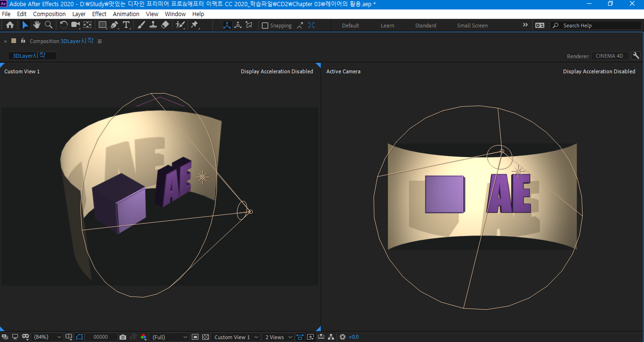This screenshot has height=342, width=644.
Task: Open the File menu
Action: click(x=6, y=14)
